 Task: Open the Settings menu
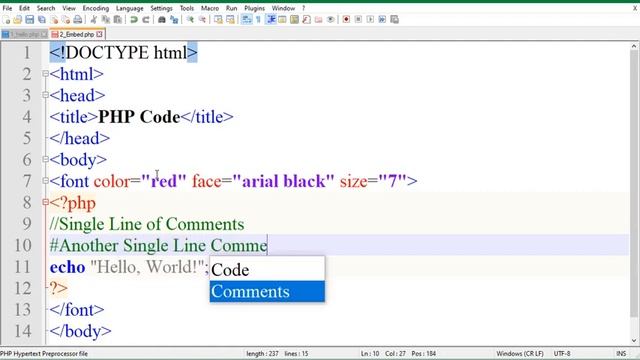(161, 8)
